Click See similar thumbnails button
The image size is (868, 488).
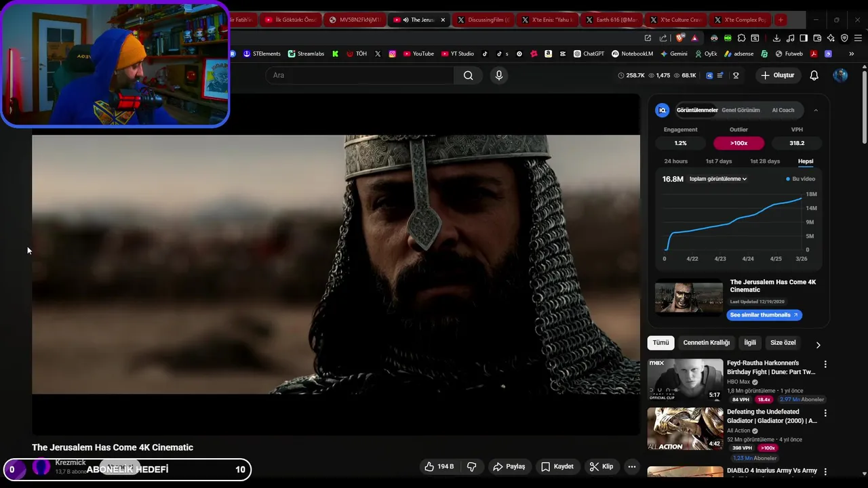tap(764, 314)
